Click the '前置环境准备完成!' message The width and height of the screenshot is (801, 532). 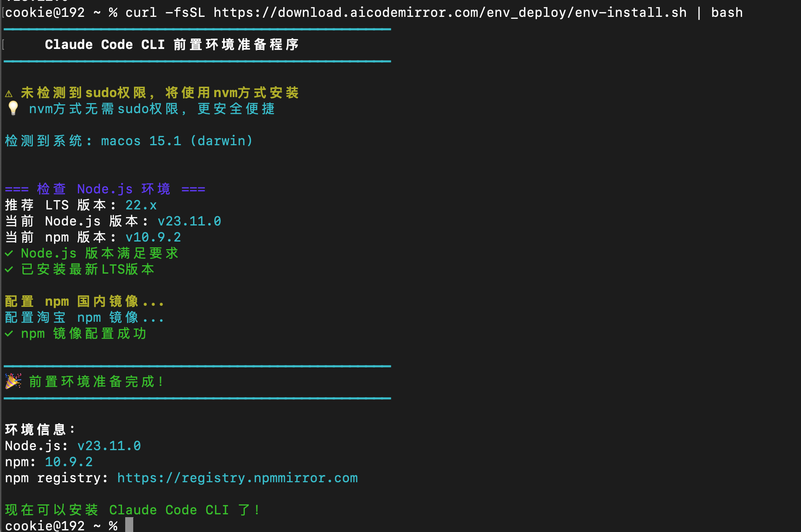(96, 382)
